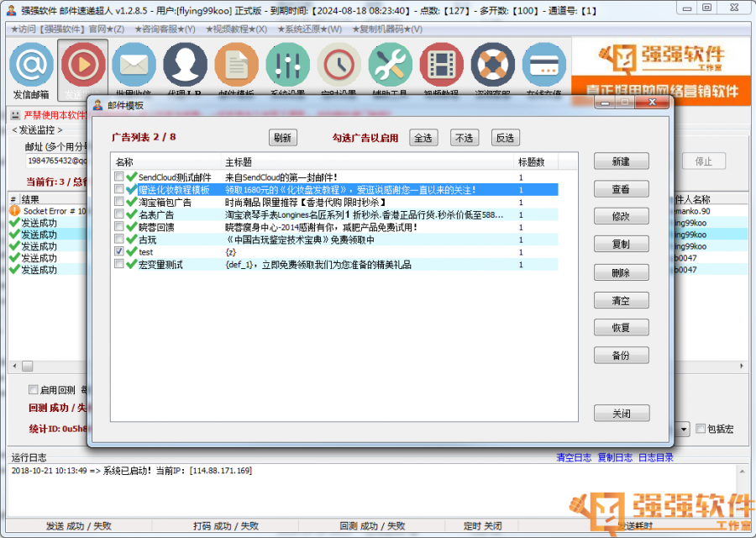Check the SendCloud测试邮件 template checkbox
Viewport: 756px width, 538px height.
coord(119,177)
